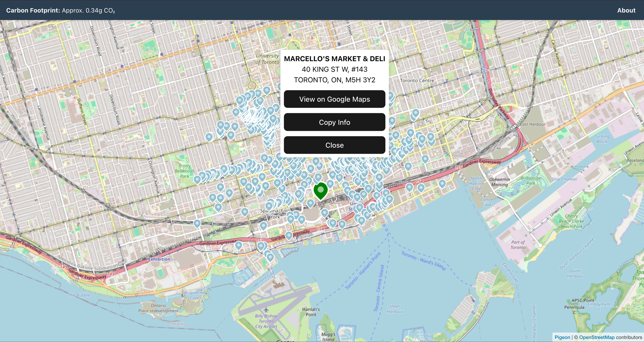Screen dimensions: 644x342
Task: Click the marker beside University of Toronto label
Action: click(267, 90)
